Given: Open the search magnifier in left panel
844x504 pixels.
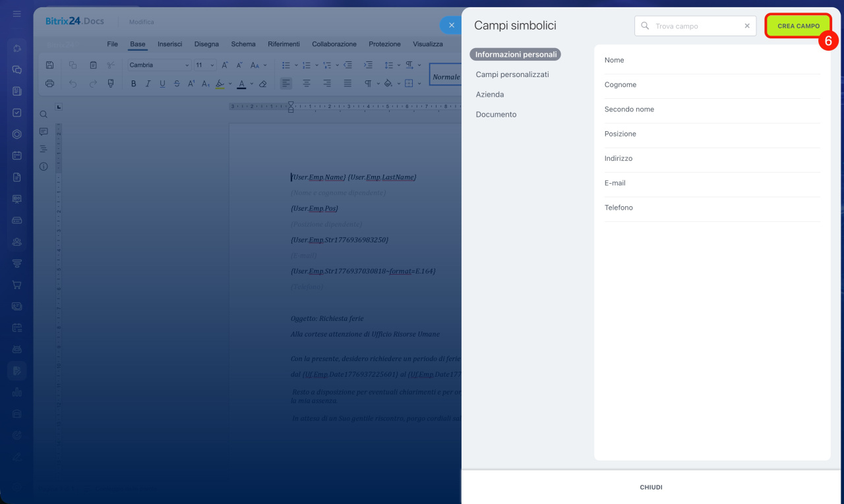Looking at the screenshot, I should [x=44, y=115].
